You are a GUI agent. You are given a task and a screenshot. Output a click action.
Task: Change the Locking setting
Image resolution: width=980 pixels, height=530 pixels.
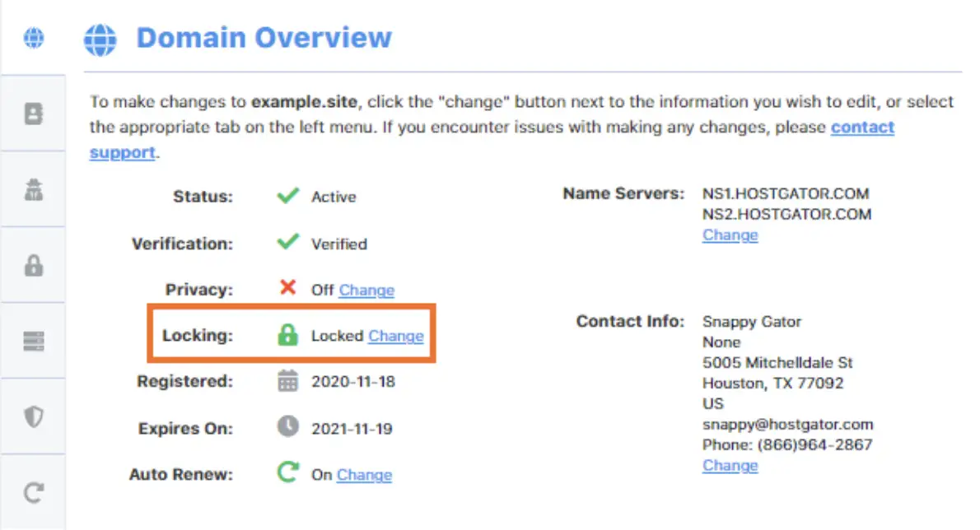click(x=395, y=336)
